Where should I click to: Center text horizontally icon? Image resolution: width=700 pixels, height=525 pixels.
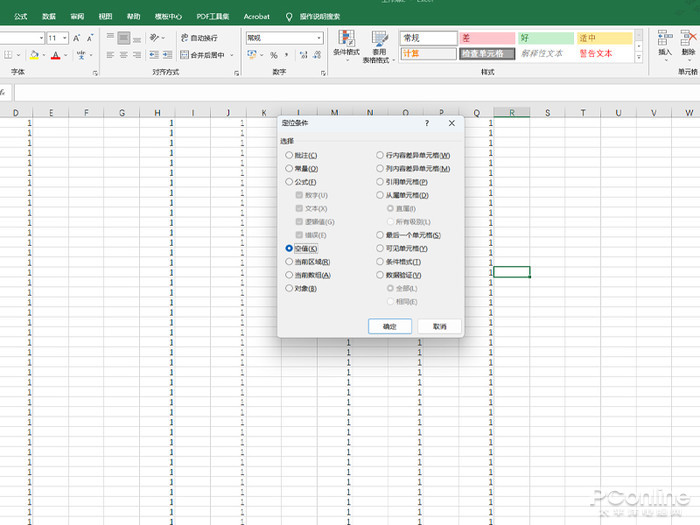[x=124, y=55]
